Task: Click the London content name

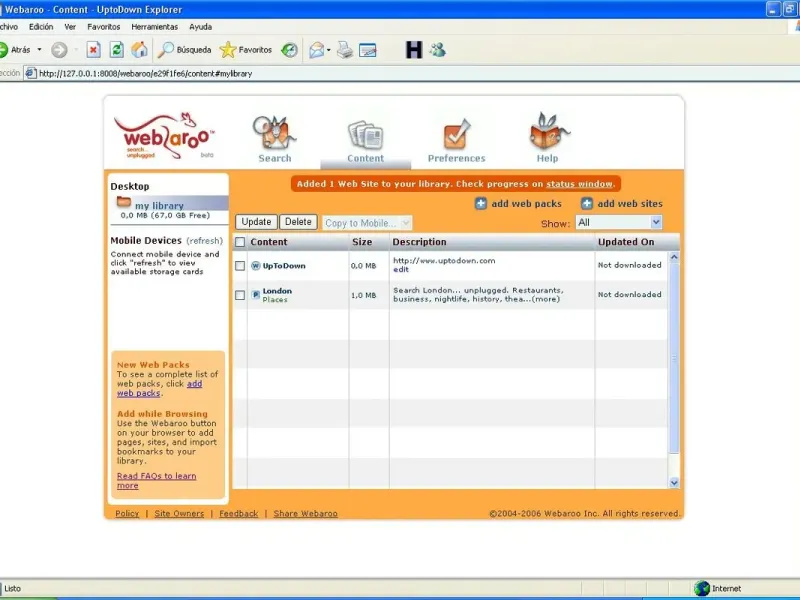Action: tap(277, 291)
